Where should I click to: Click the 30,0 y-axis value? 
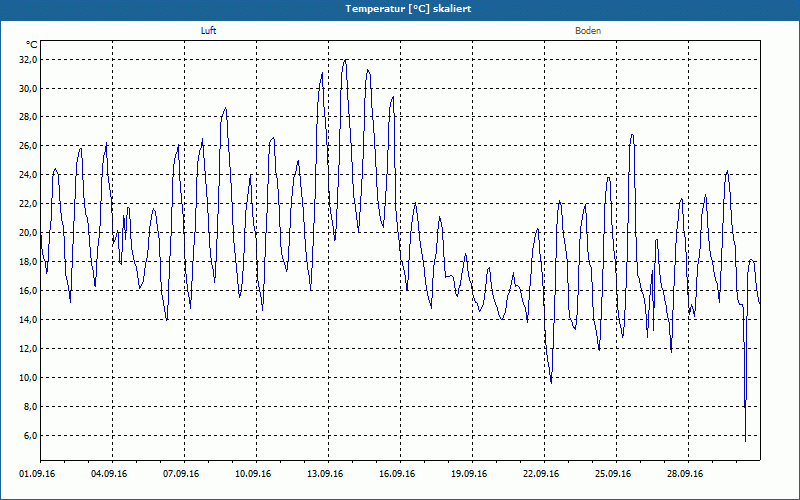click(x=28, y=89)
